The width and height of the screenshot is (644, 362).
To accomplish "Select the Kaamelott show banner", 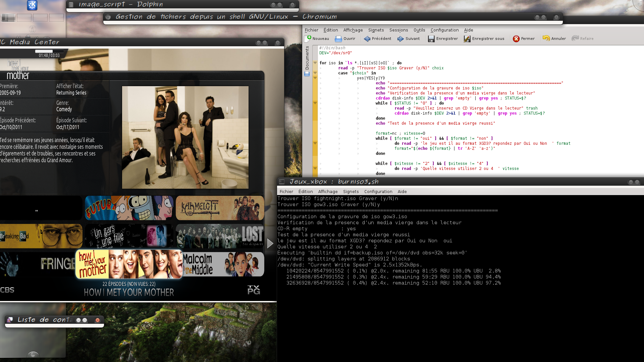I will (x=220, y=208).
